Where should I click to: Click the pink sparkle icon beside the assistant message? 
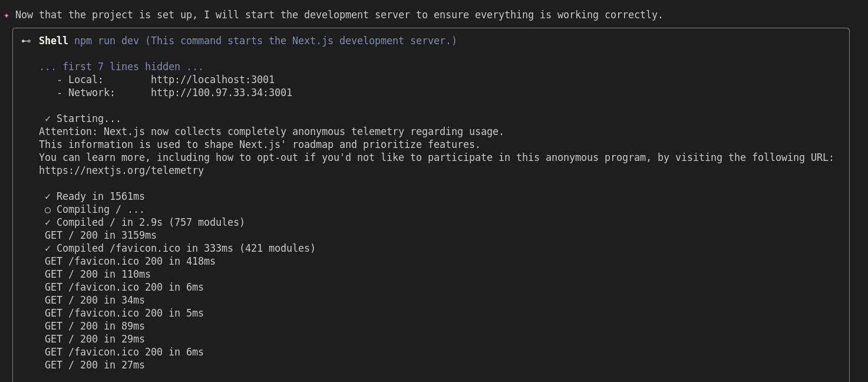pyautogui.click(x=6, y=15)
